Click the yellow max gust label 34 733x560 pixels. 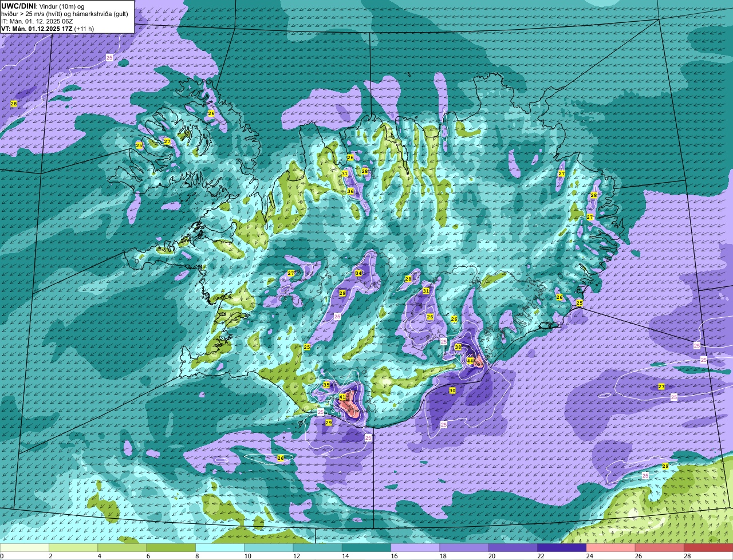tap(358, 273)
